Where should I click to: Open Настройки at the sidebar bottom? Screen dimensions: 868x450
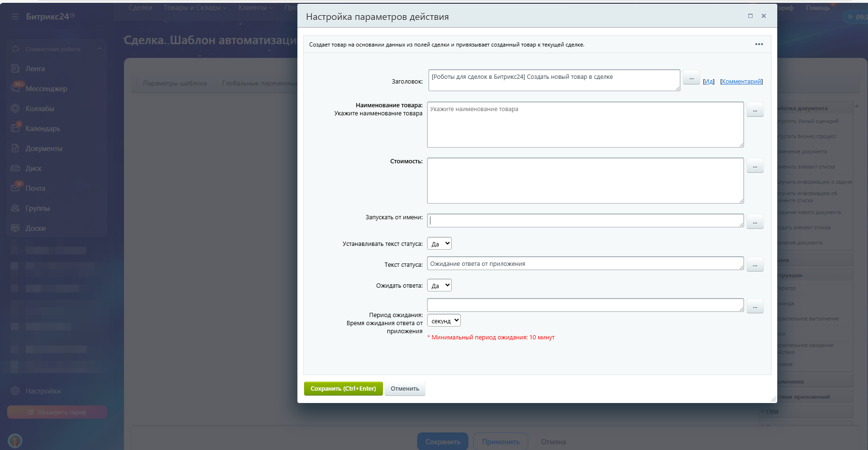[x=43, y=391]
